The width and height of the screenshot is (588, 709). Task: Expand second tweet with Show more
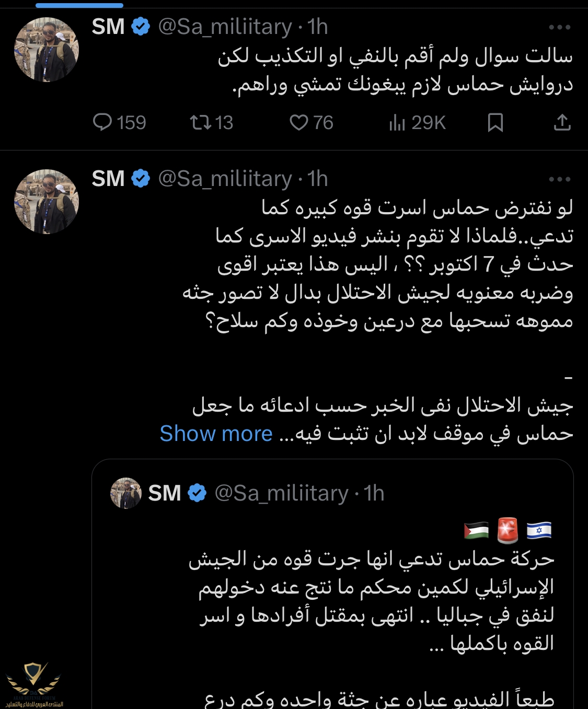(216, 434)
